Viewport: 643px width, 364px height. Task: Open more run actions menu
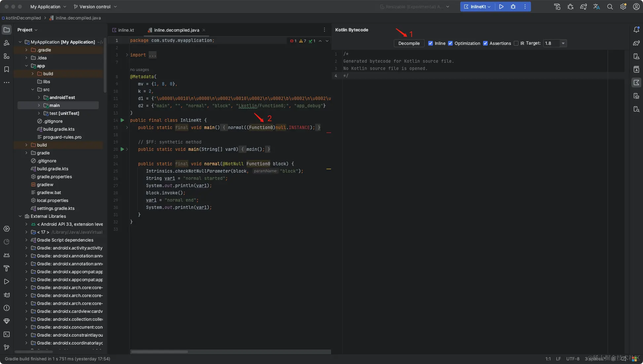525,7
